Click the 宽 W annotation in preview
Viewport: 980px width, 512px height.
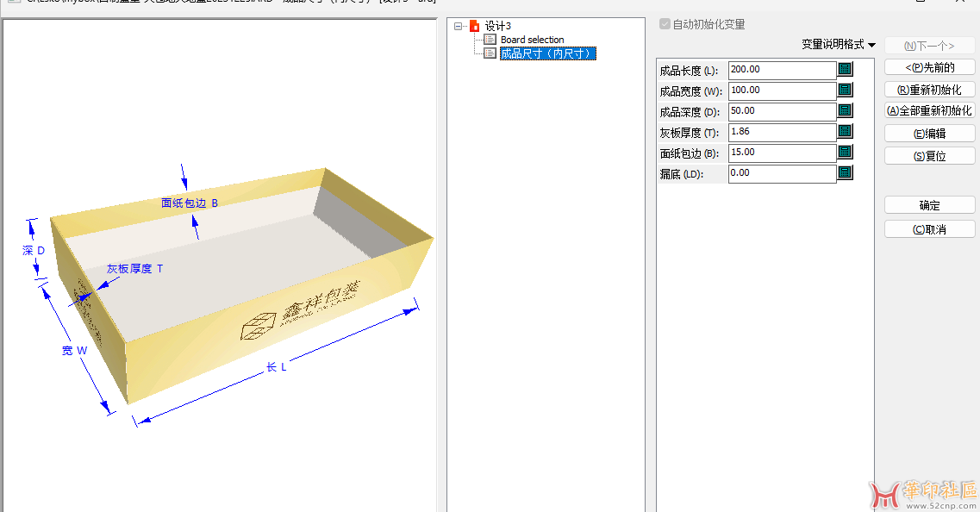74,351
